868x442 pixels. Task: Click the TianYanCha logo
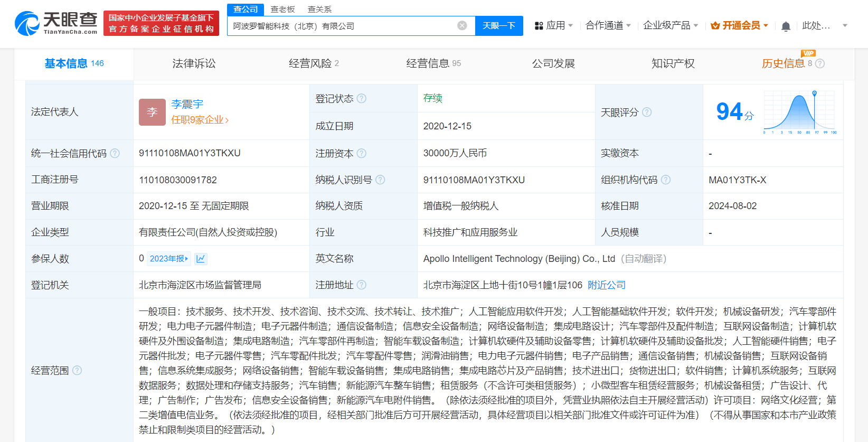[x=56, y=24]
